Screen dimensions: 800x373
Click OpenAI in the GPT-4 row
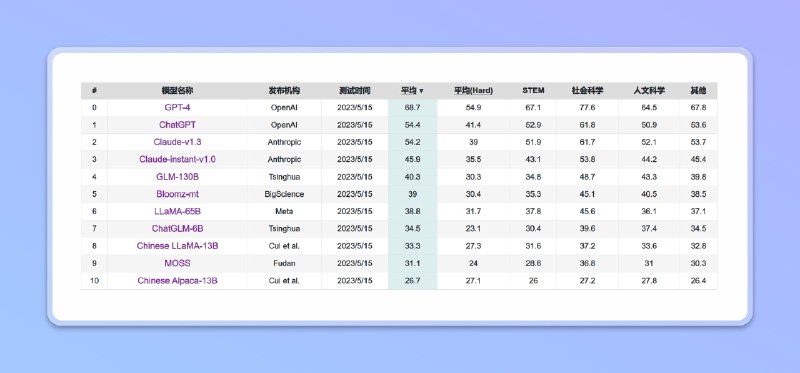pos(284,108)
